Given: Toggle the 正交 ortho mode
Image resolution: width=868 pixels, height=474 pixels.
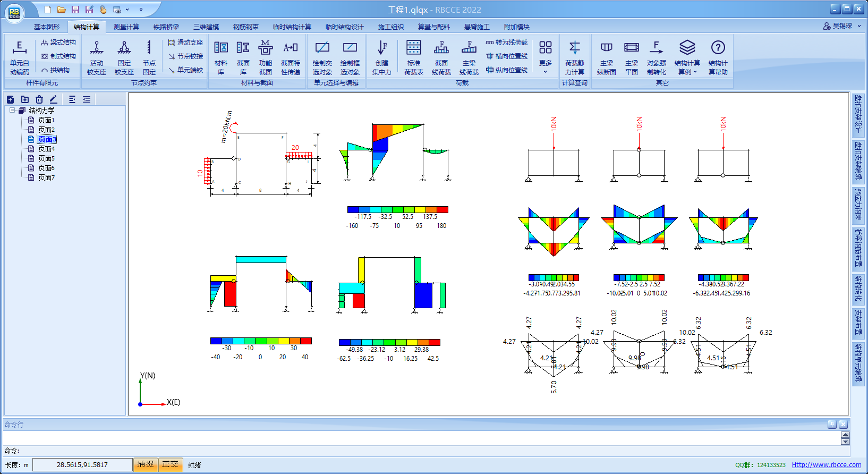Looking at the screenshot, I should (x=171, y=464).
